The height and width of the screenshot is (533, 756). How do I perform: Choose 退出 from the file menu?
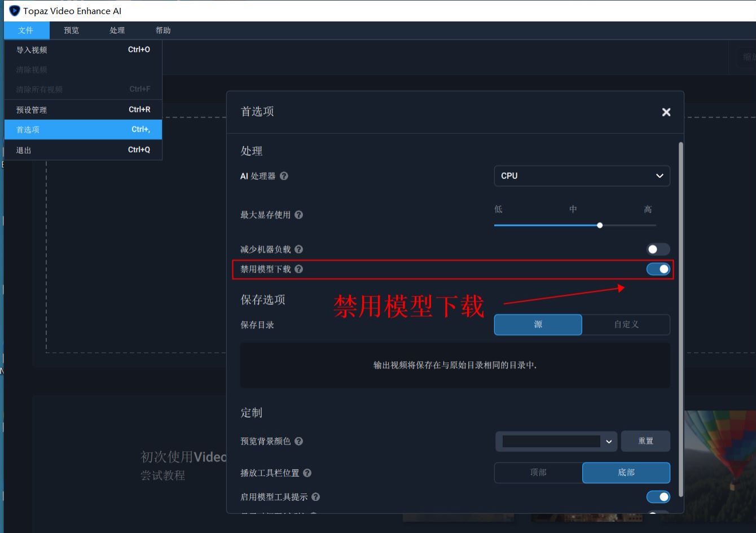[83, 150]
